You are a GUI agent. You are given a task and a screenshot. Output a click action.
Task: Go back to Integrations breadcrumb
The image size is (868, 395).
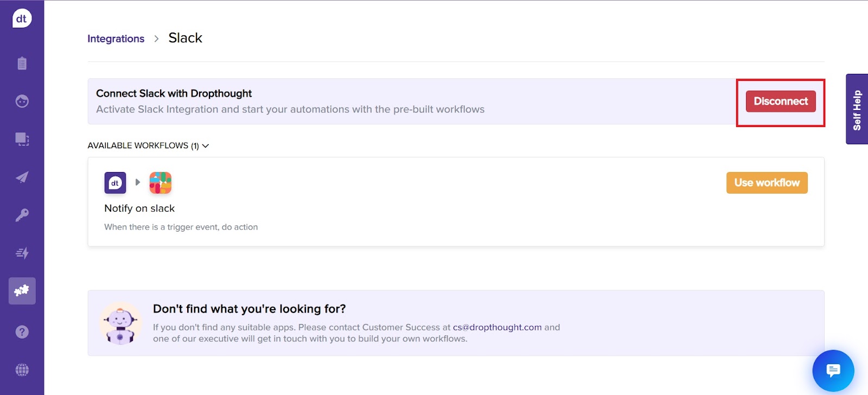(x=116, y=39)
